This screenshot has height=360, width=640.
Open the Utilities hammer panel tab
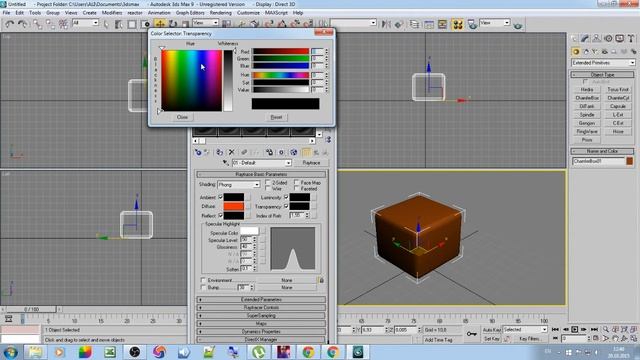[631, 38]
